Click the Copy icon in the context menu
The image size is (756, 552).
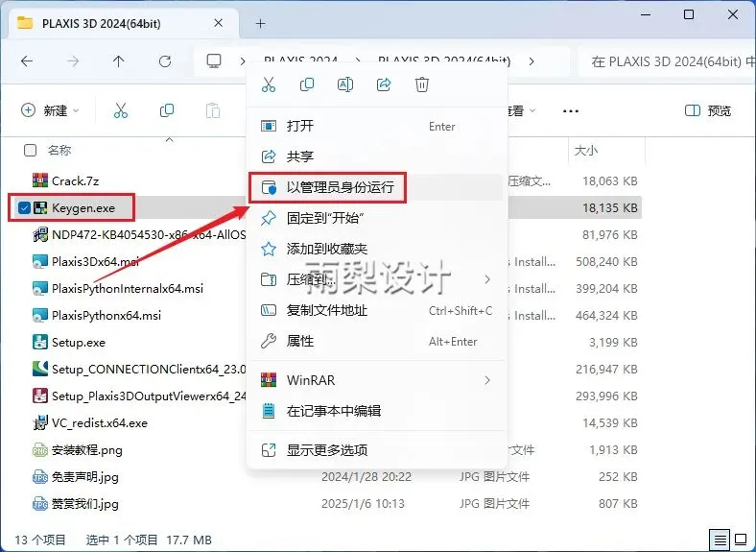tap(307, 84)
